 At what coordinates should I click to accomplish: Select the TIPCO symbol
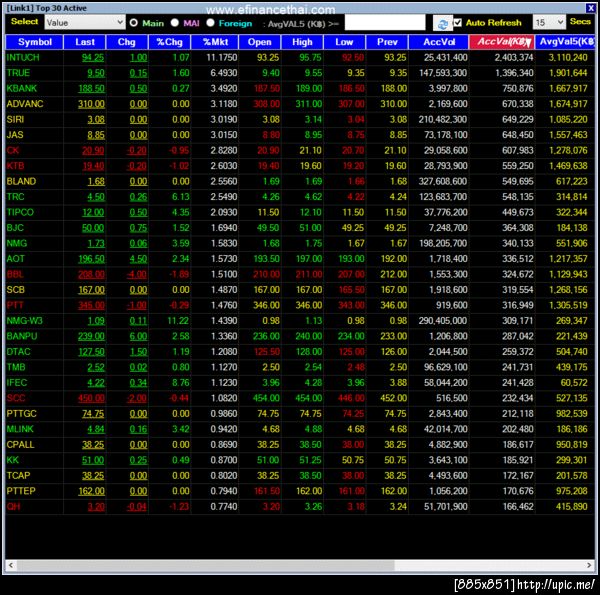click(x=20, y=212)
